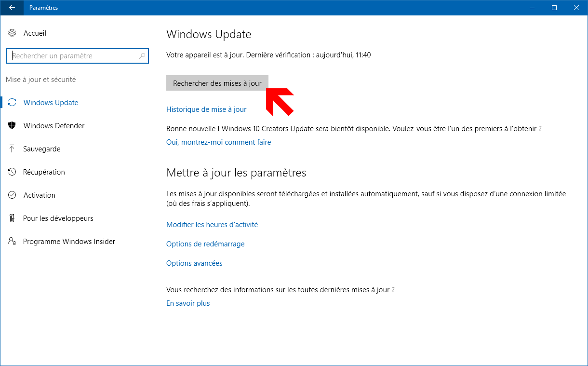The height and width of the screenshot is (366, 588).
Task: Open Options avancées link
Action: [x=194, y=263]
